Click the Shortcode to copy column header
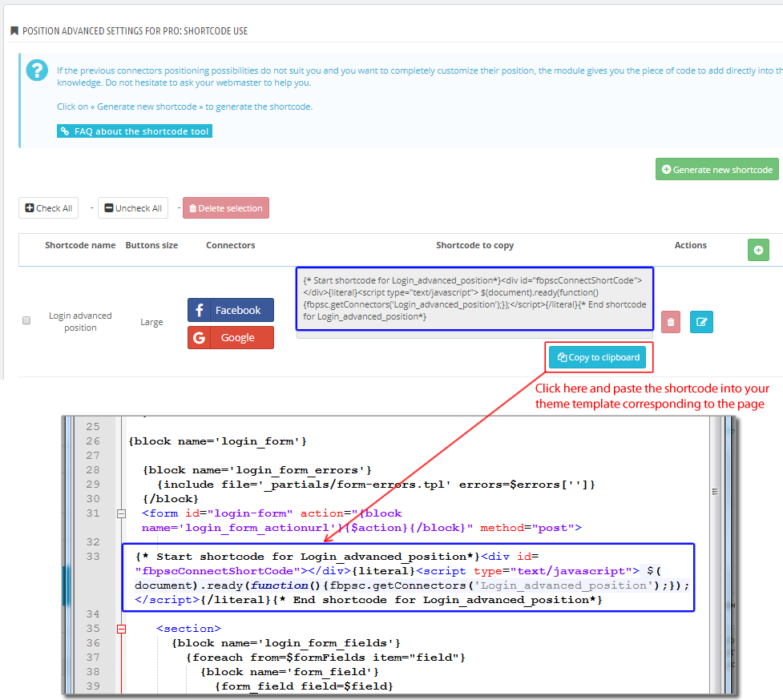 475,245
